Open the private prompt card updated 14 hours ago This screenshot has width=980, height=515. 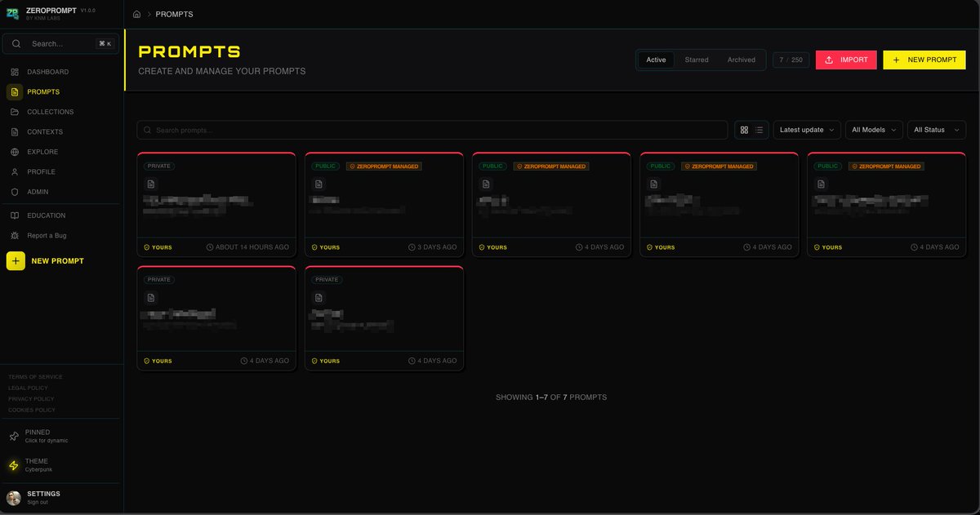pyautogui.click(x=216, y=205)
